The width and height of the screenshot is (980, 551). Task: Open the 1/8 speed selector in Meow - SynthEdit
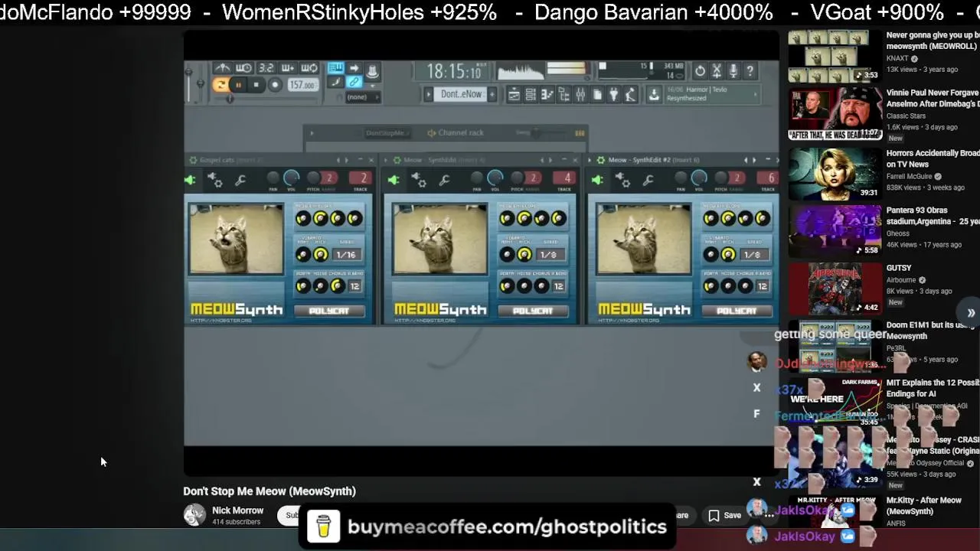549,255
